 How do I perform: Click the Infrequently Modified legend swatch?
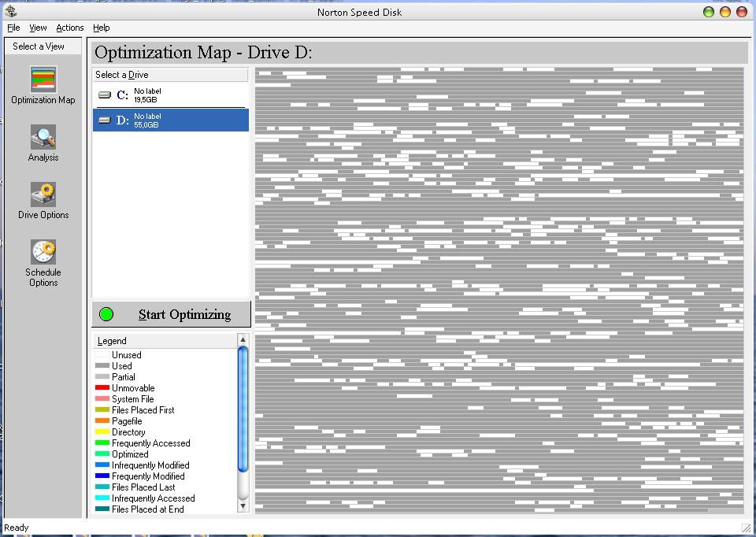tap(102, 465)
